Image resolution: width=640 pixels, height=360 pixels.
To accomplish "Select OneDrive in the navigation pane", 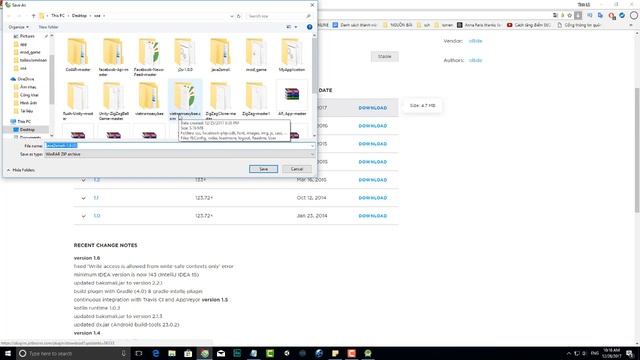I will (x=25, y=79).
